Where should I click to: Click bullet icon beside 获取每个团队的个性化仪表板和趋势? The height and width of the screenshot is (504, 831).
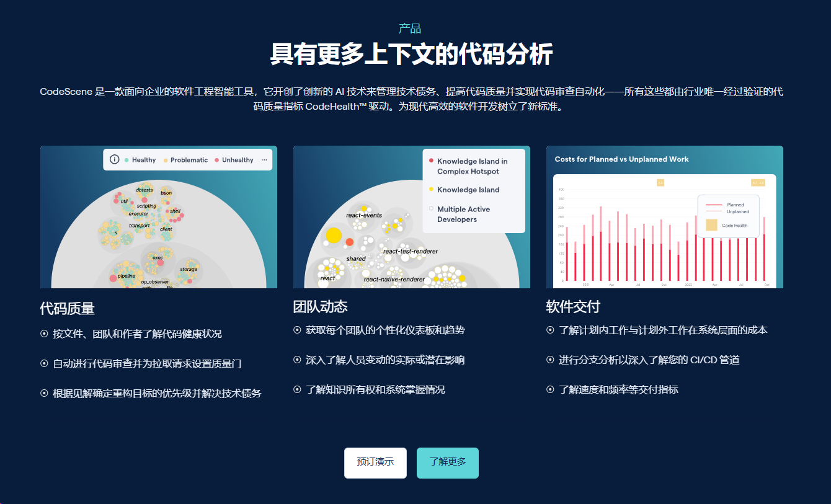297,330
